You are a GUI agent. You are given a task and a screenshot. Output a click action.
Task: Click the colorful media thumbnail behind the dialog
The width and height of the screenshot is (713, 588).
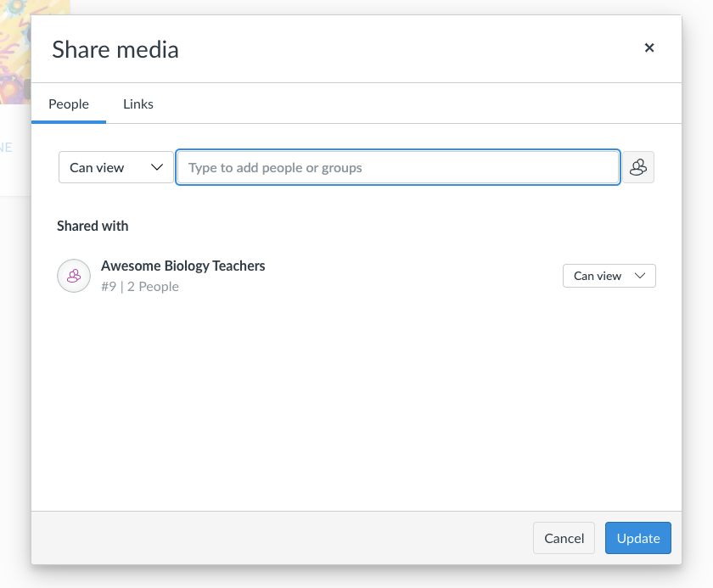point(14,51)
